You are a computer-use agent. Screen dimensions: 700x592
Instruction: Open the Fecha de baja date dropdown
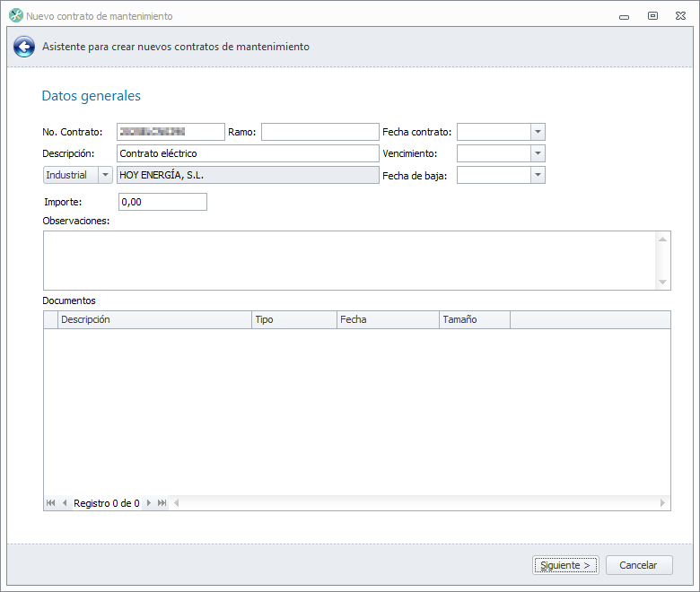538,174
